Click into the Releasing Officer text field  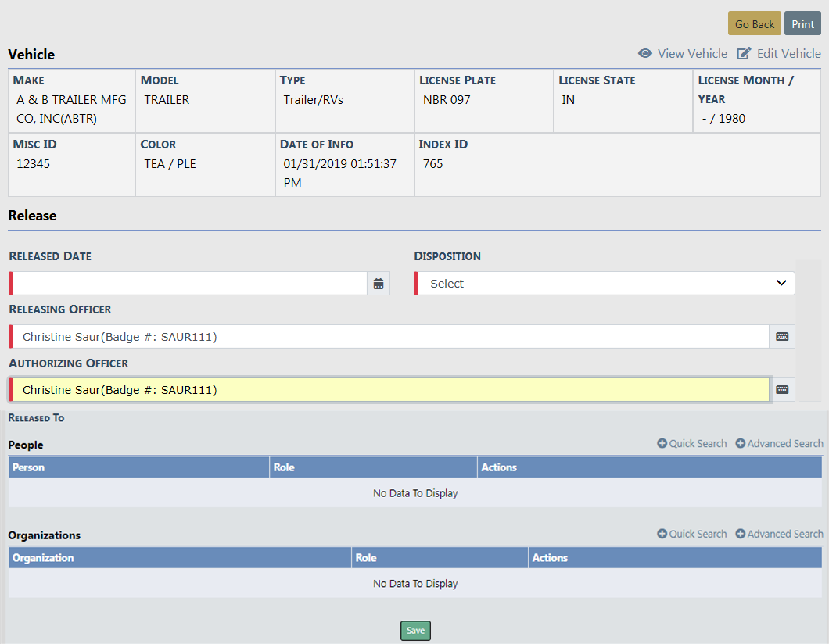pos(391,337)
